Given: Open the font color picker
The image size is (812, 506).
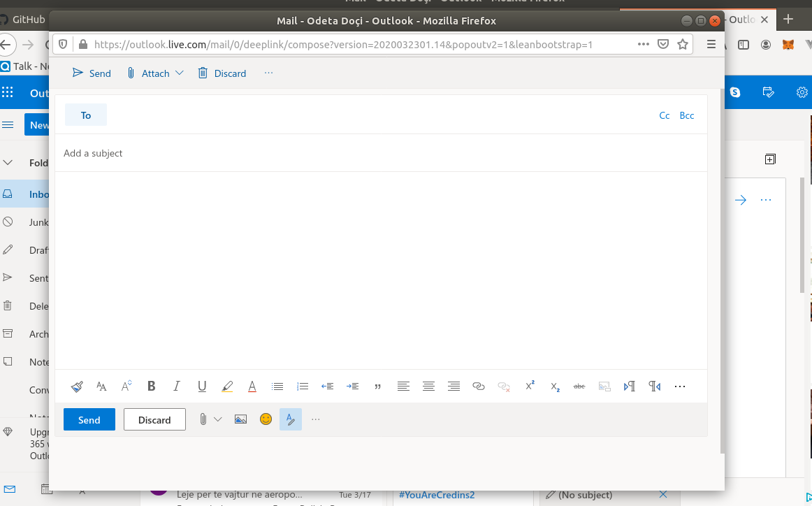Looking at the screenshot, I should coord(252,386).
